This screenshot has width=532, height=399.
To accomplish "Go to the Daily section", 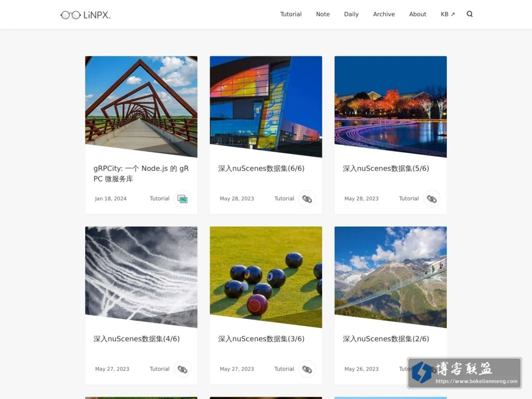I will point(351,14).
